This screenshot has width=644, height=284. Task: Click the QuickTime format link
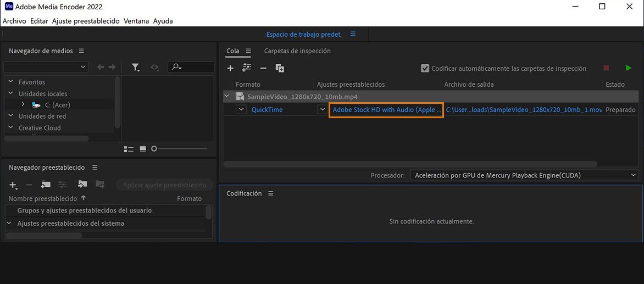point(267,109)
